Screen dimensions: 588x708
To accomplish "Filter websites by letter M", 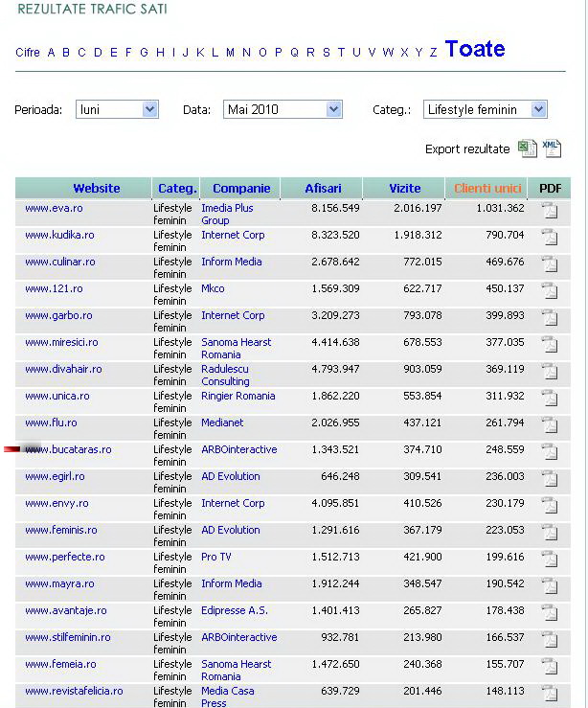I will pos(230,53).
